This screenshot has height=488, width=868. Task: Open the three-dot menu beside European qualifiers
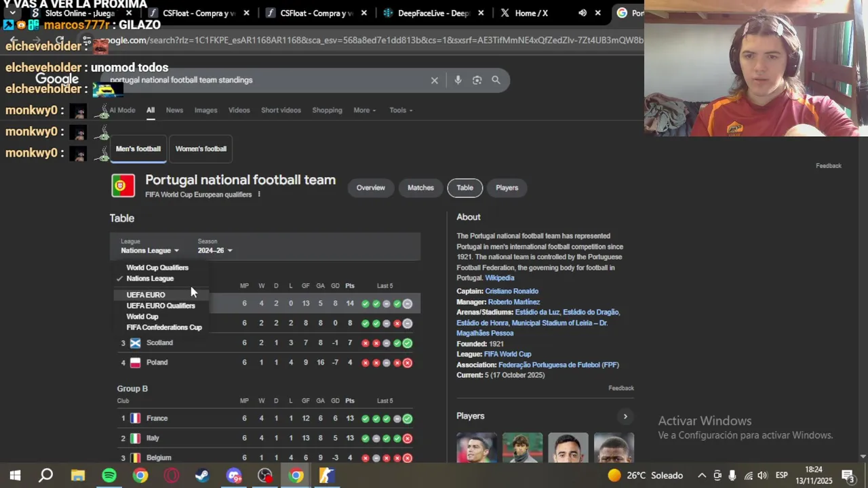(259, 195)
